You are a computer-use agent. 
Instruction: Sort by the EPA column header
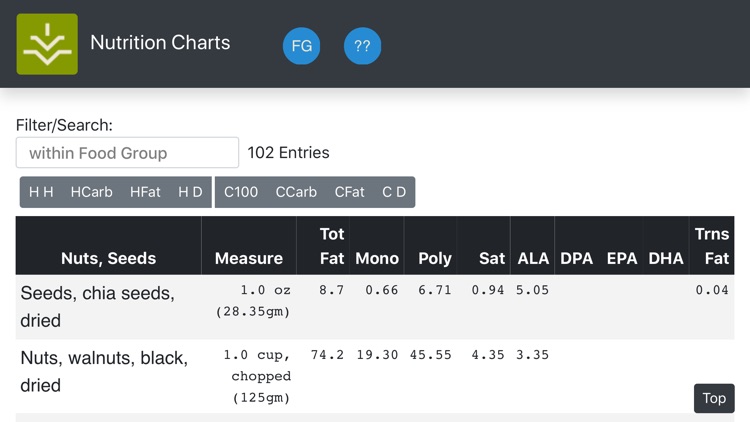pos(621,245)
